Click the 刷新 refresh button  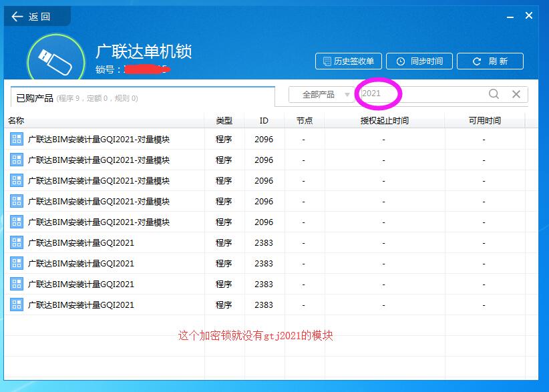pos(490,61)
